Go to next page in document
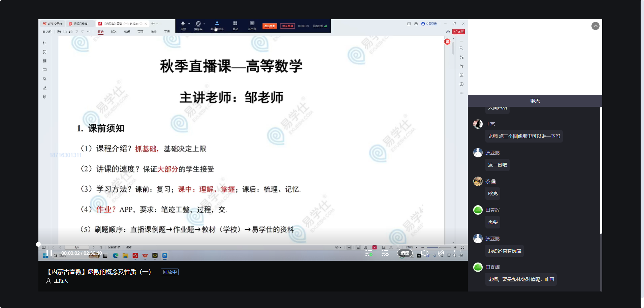 tap(94, 247)
